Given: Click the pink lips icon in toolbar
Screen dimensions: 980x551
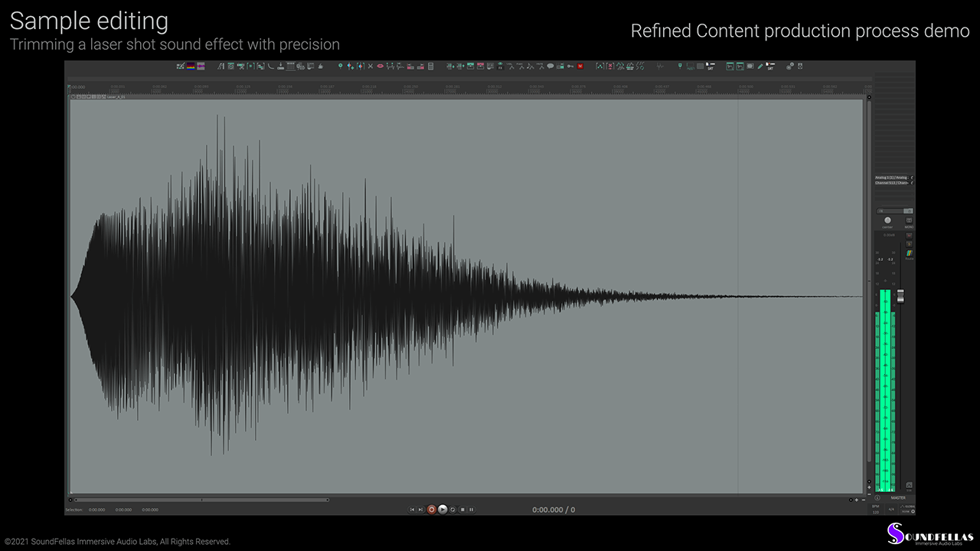Looking at the screenshot, I should [x=380, y=67].
